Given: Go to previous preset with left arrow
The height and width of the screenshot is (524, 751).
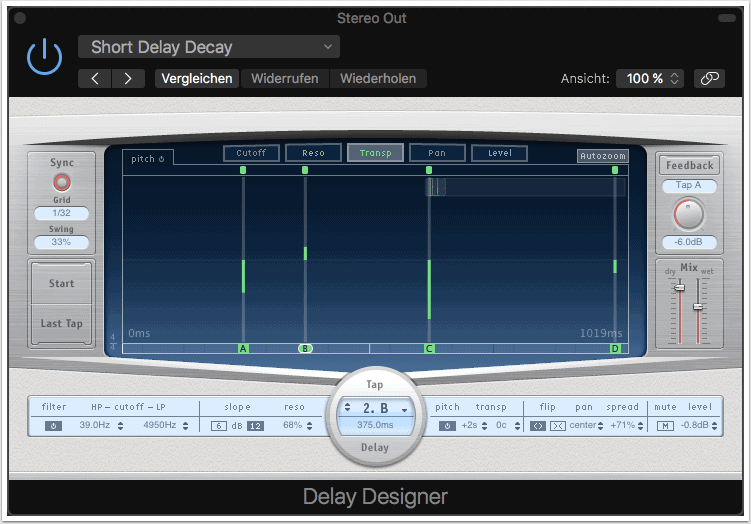Looking at the screenshot, I should coord(94,78).
